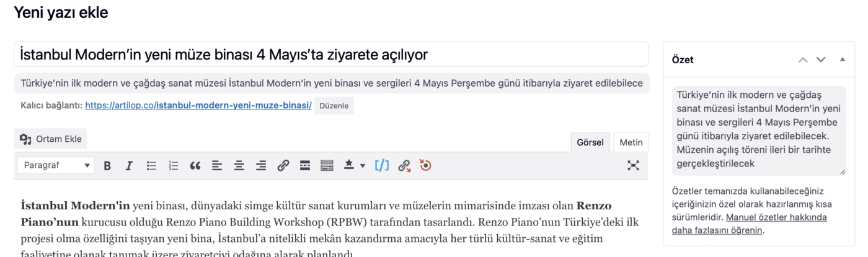Click the Ortam Ekle media button
The height and width of the screenshot is (257, 868).
51,139
